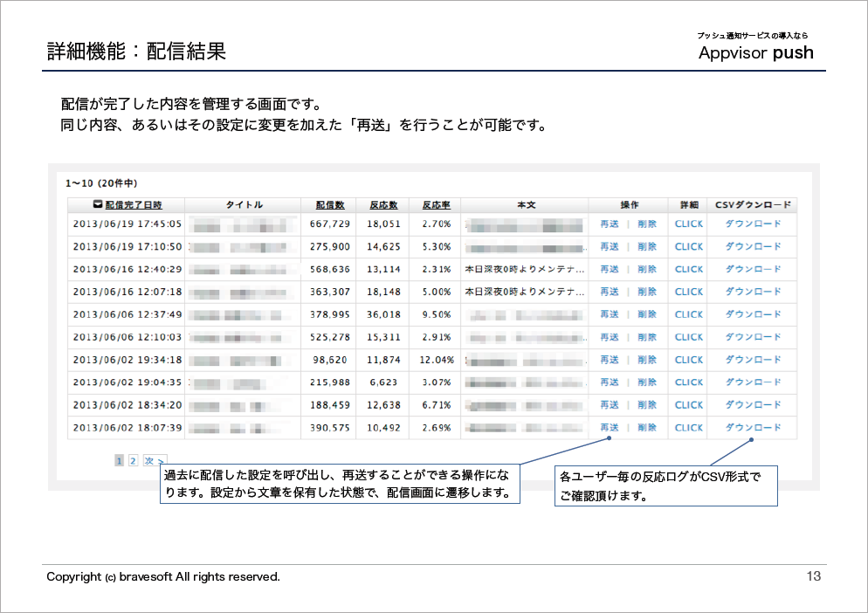Click 再送 for the 2013/06/16 12:07:18 row
The width and height of the screenshot is (868, 613).
pos(610,292)
